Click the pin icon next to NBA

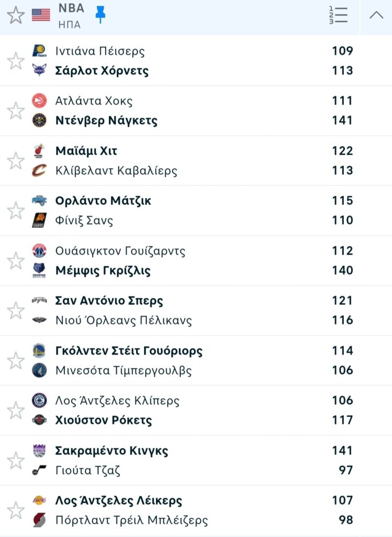click(x=100, y=15)
